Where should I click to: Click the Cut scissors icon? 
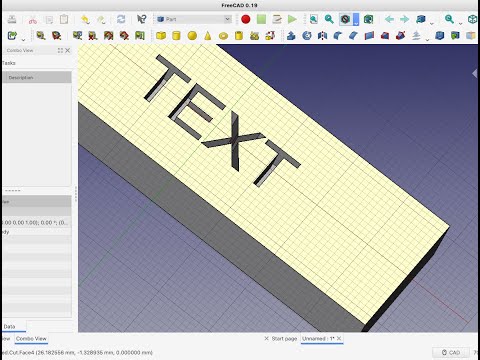(x=33, y=20)
